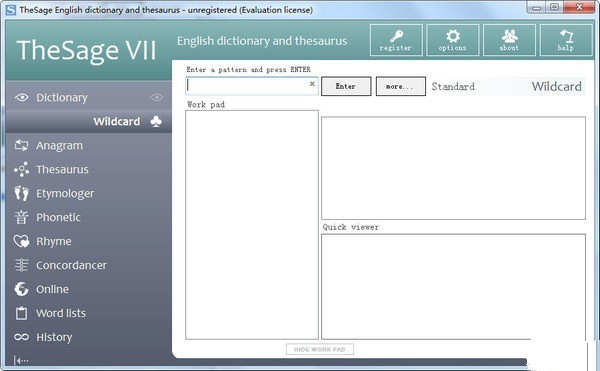Minimize the TheSage window

click(x=536, y=7)
